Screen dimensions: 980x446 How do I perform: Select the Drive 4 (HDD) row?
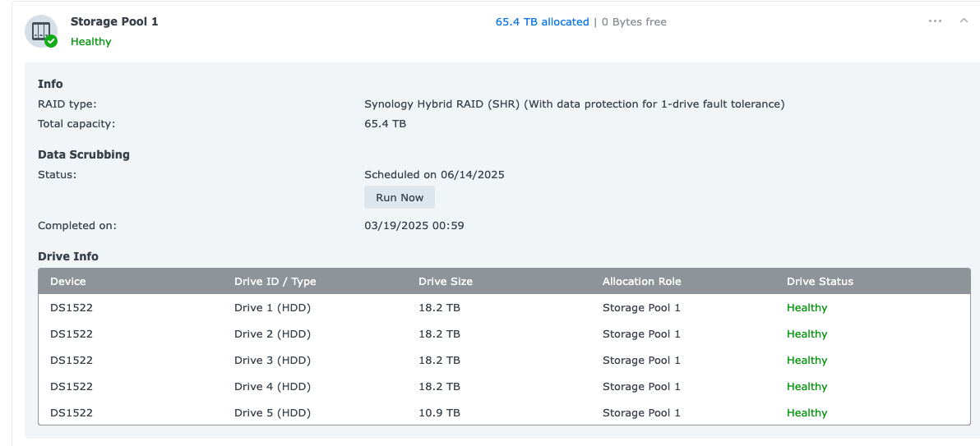pyautogui.click(x=504, y=387)
